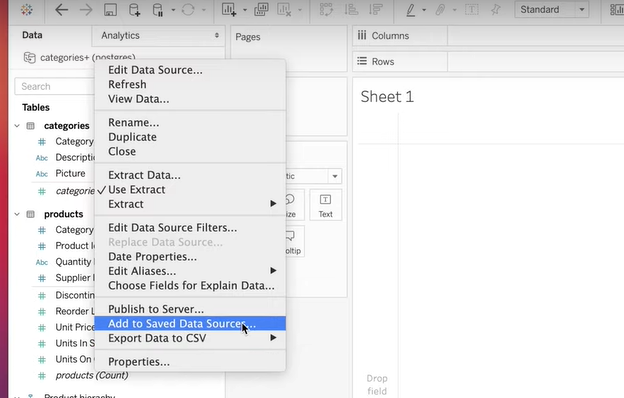
Task: Click the Duplicate Sheet icon
Action: 261,10
